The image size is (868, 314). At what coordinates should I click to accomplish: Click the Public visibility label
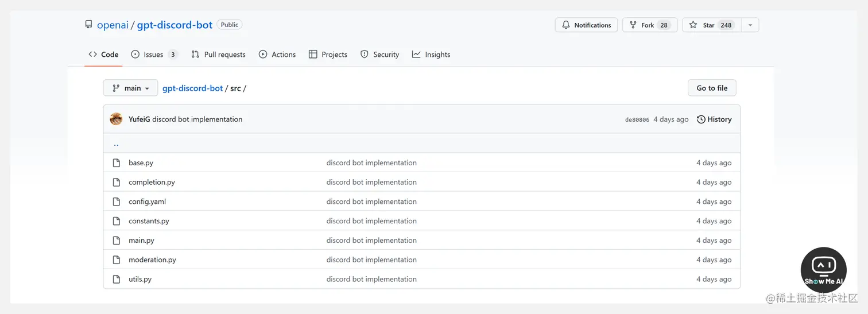coord(230,25)
